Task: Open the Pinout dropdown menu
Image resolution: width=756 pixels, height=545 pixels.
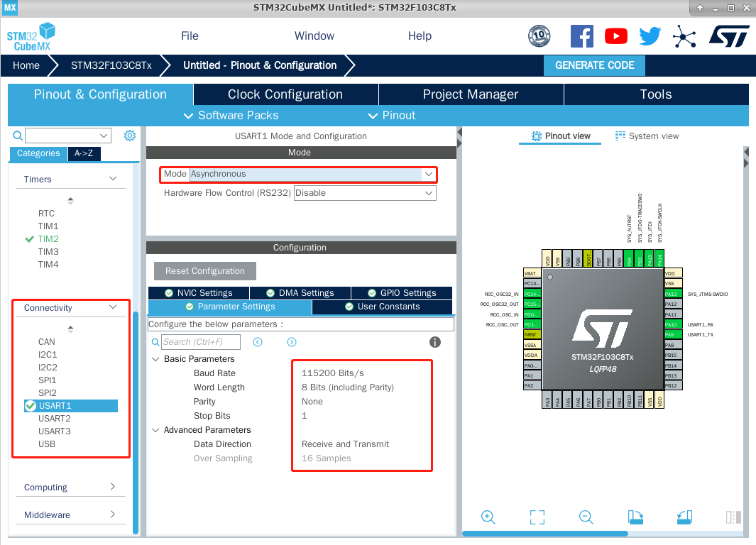Action: pos(392,116)
